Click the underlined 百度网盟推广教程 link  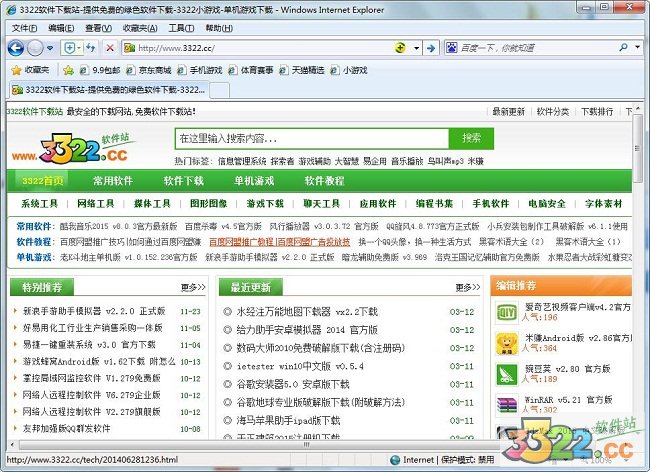(279, 242)
